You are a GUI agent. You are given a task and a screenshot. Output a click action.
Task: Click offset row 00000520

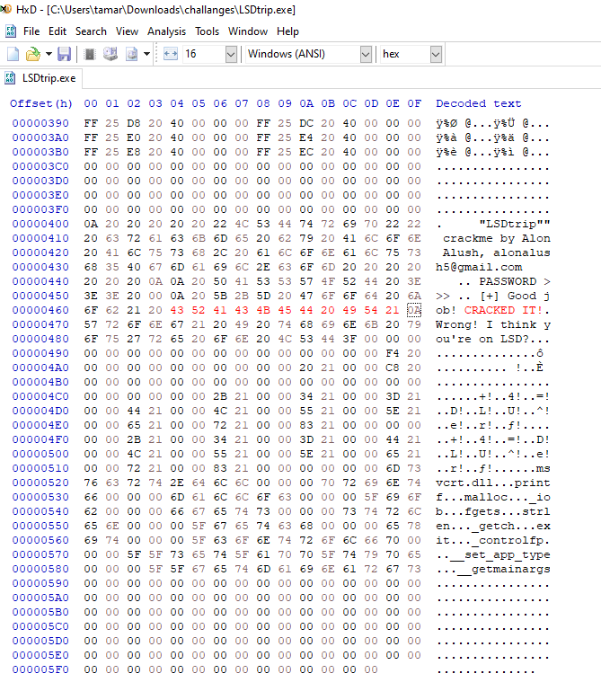(x=40, y=483)
